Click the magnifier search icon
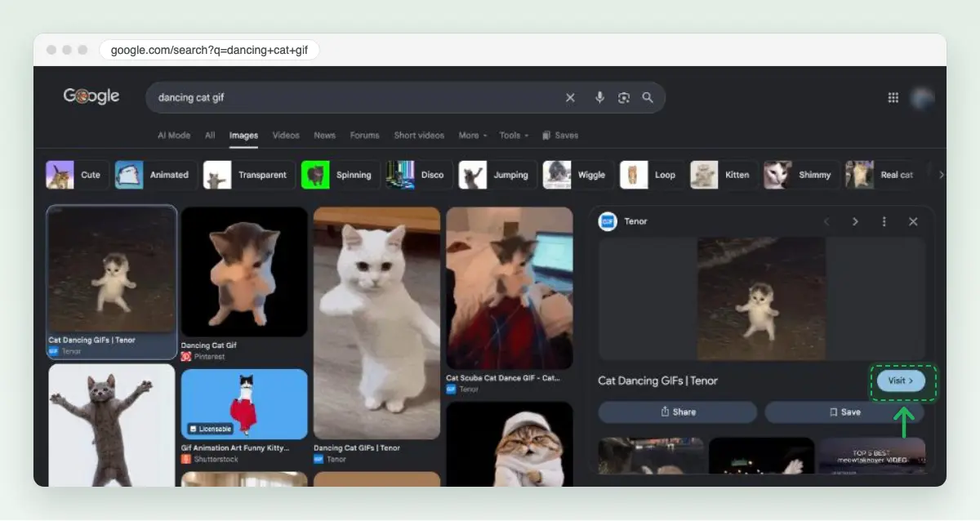980x521 pixels. (648, 98)
